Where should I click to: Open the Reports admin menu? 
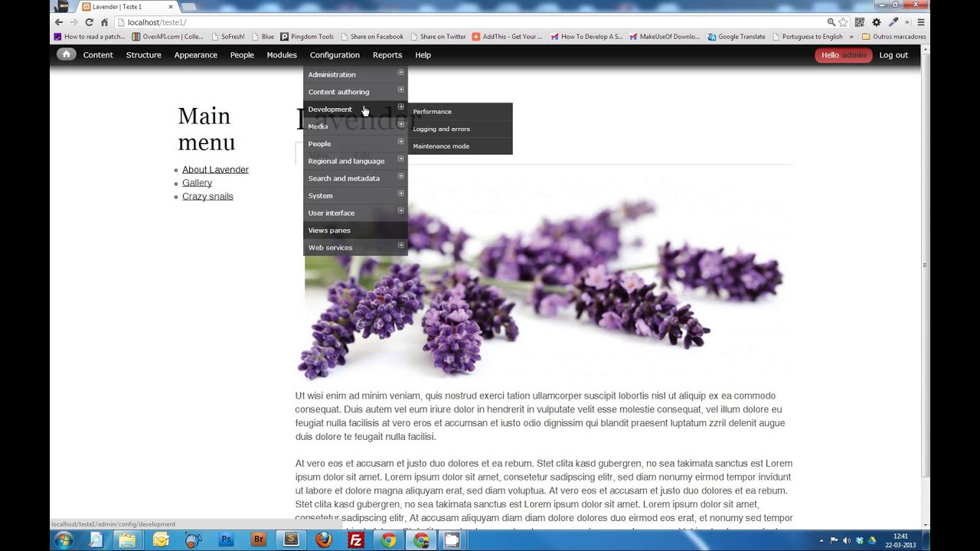click(387, 55)
